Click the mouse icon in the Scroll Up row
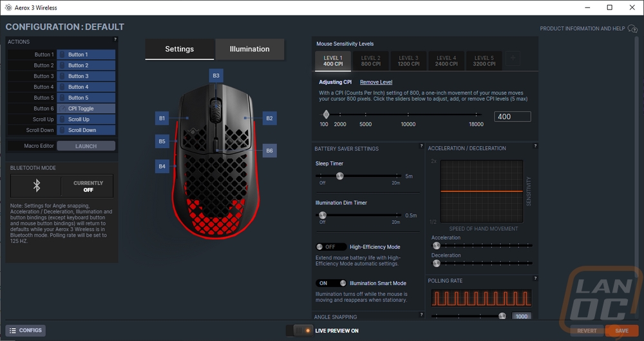 (x=62, y=120)
